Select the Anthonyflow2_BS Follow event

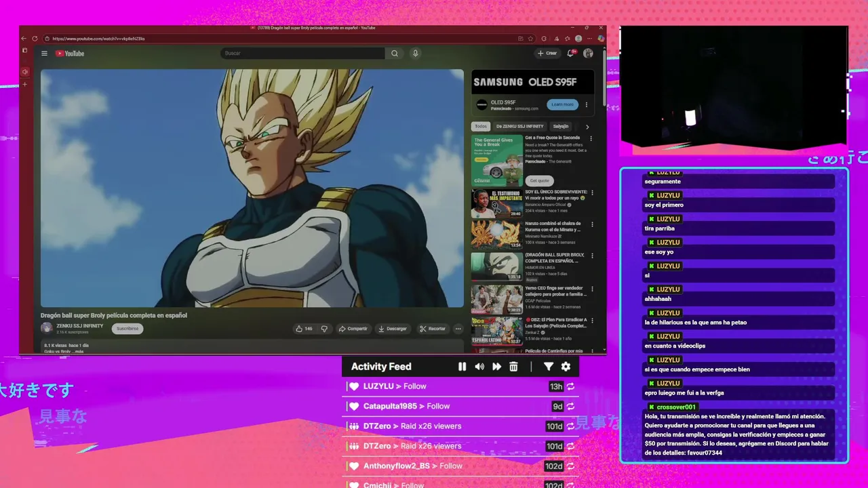tap(460, 466)
